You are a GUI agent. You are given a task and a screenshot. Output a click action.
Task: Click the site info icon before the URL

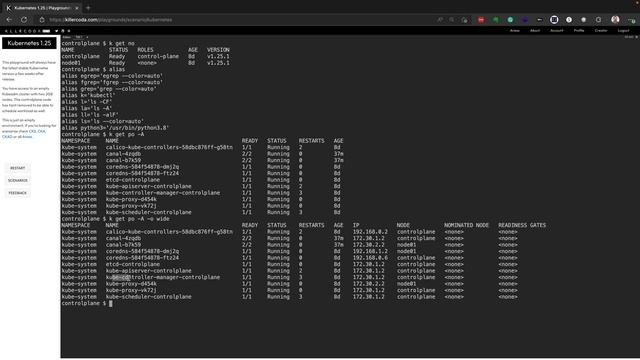point(42,20)
